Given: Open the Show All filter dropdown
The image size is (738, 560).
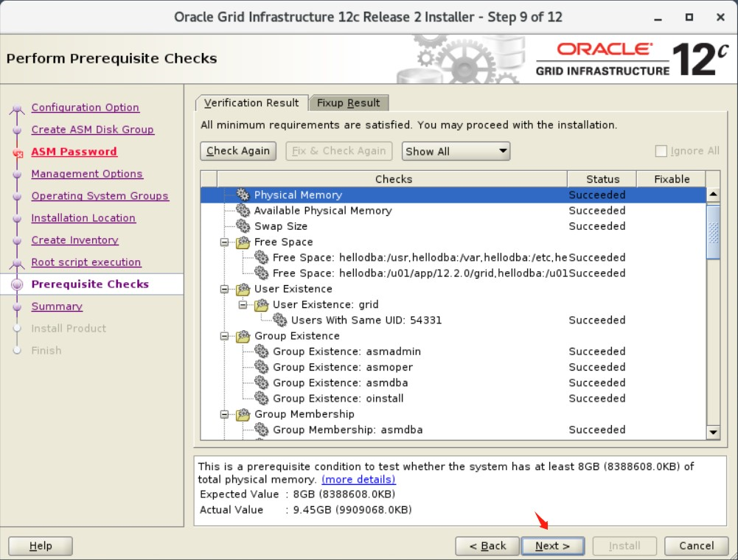Looking at the screenshot, I should (x=456, y=150).
